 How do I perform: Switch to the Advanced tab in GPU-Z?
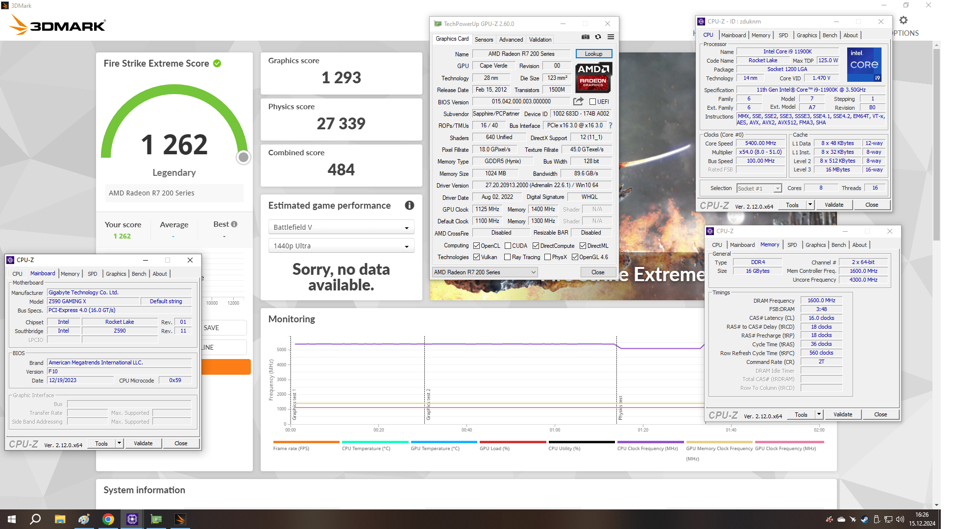click(511, 40)
